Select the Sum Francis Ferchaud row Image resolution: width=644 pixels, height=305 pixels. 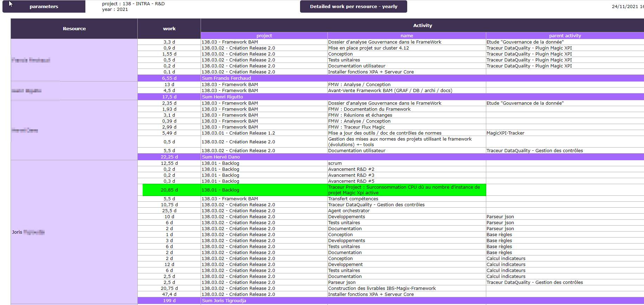pyautogui.click(x=227, y=78)
